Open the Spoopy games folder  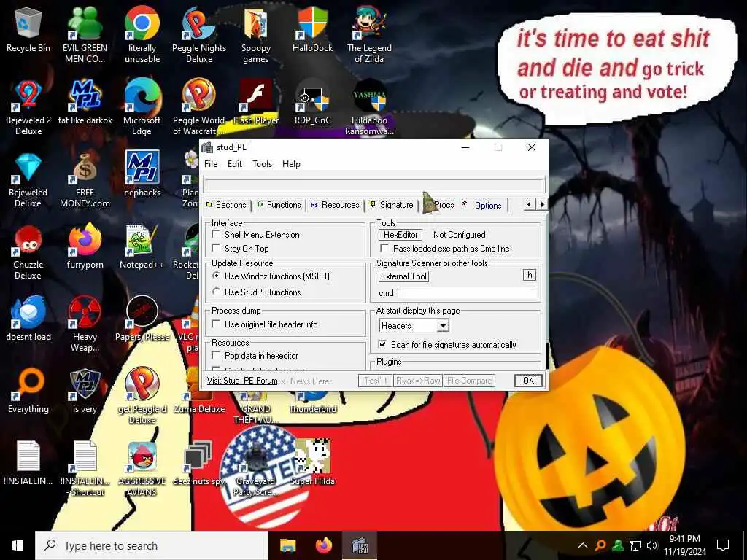coord(256,35)
